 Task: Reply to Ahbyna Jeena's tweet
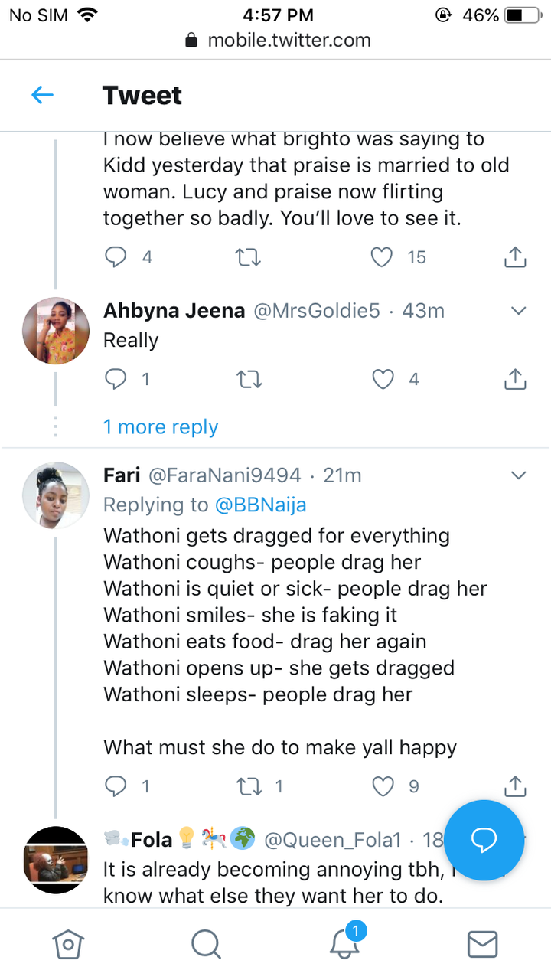pyautogui.click(x=116, y=379)
